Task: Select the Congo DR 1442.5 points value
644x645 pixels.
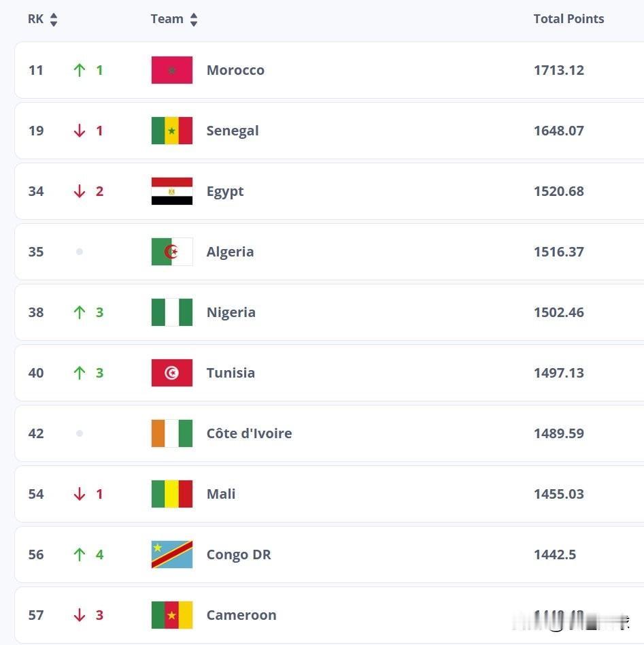Action: [554, 555]
